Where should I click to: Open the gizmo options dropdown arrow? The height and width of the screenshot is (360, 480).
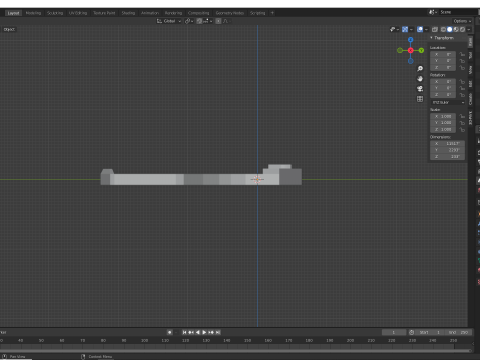[x=411, y=29]
